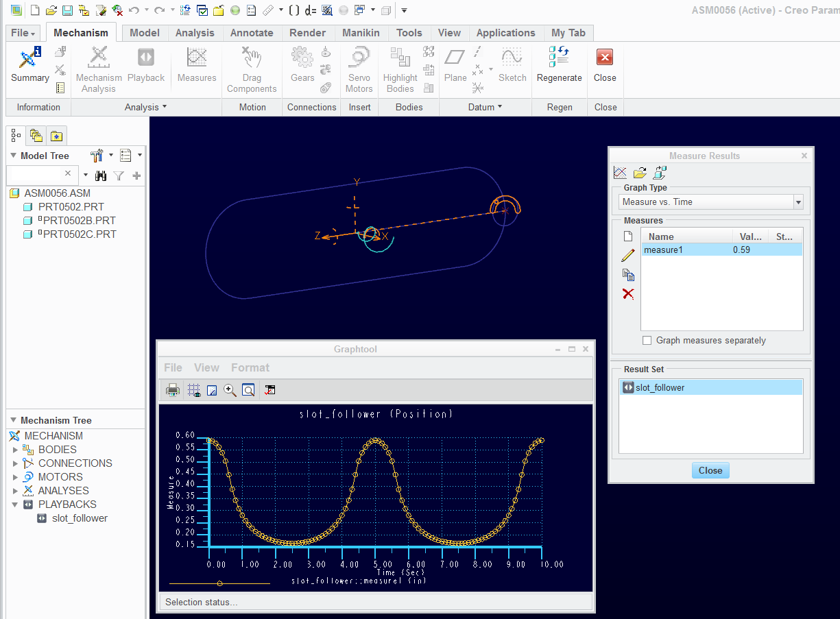Switch to the Model ribbon tab
This screenshot has height=619, width=840.
point(145,33)
